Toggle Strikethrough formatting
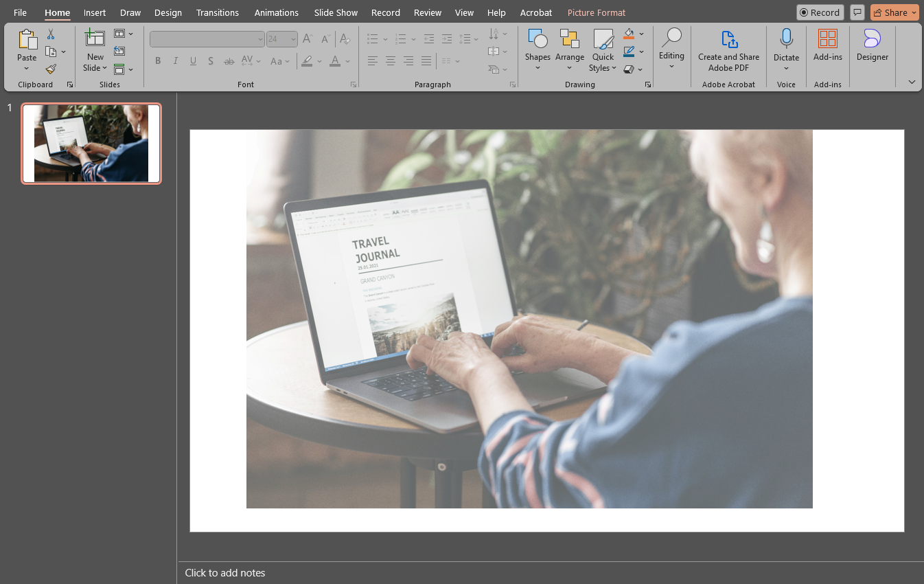 click(229, 61)
